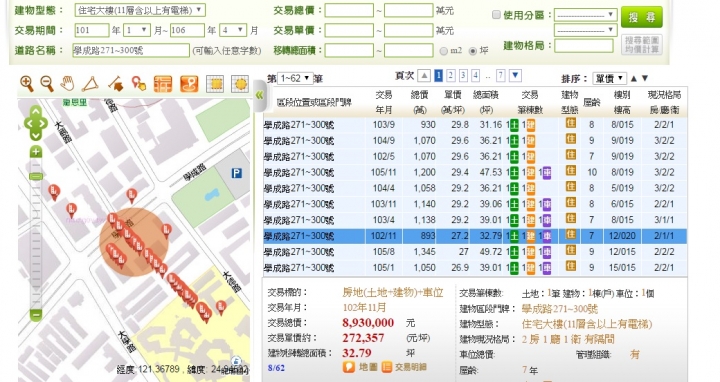The width and height of the screenshot is (720, 382).
Task: Open the start month dropdown showing 1
Action: pyautogui.click(x=137, y=30)
